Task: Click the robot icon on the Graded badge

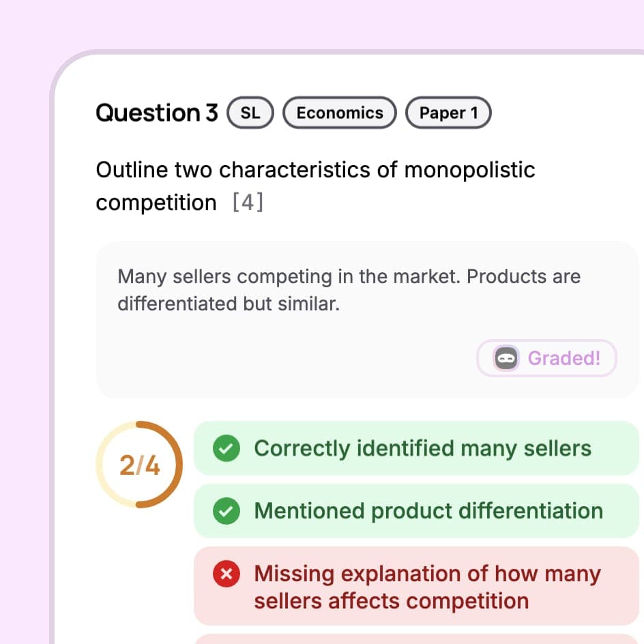Action: (x=506, y=358)
